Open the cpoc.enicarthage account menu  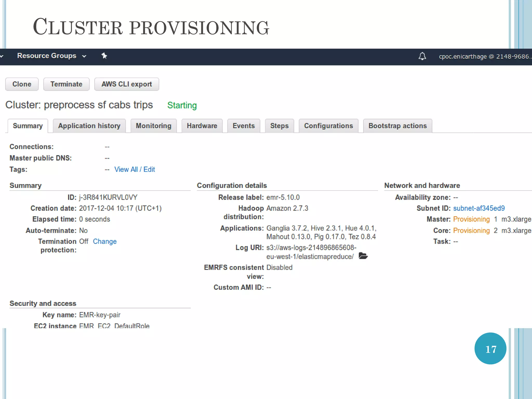tap(485, 56)
